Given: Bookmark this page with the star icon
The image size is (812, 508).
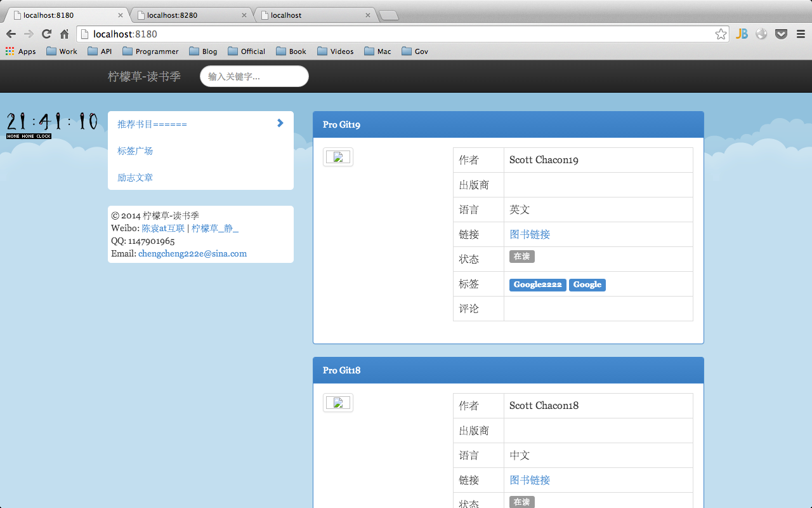Looking at the screenshot, I should pyautogui.click(x=721, y=34).
